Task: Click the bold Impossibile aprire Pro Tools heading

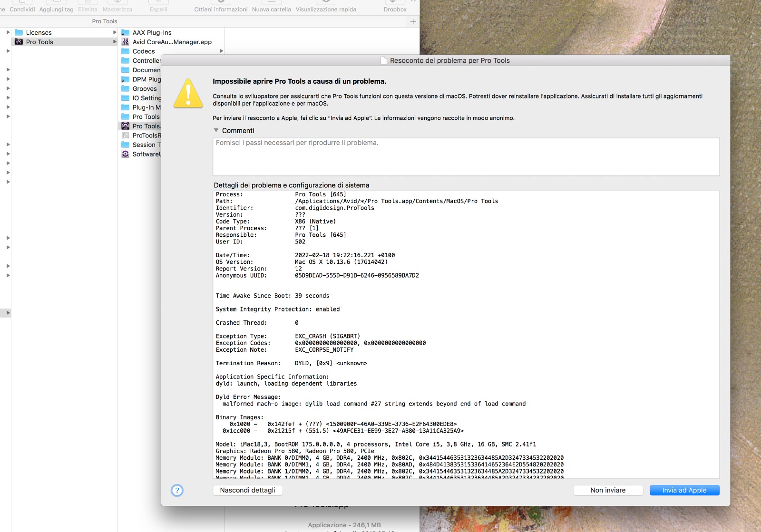Action: (300, 81)
